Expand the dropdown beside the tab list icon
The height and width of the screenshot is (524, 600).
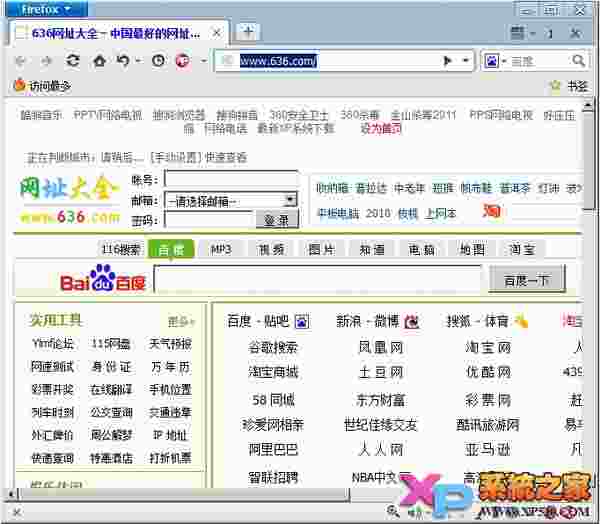click(x=533, y=34)
